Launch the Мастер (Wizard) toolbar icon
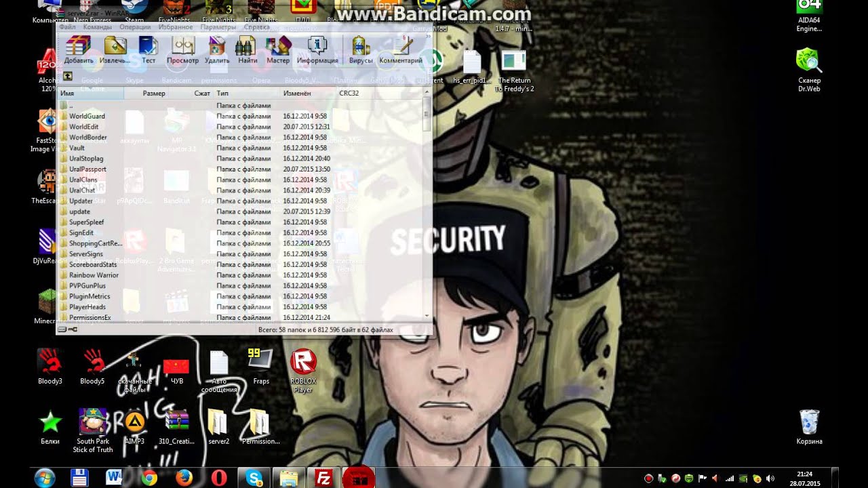The image size is (868, 488). (x=278, y=49)
